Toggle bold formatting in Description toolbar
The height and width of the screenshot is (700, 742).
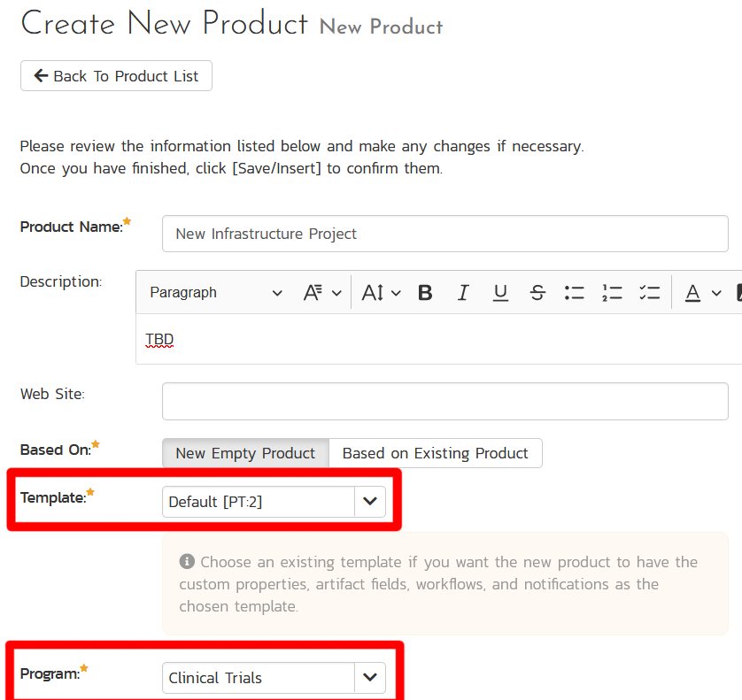click(x=425, y=293)
